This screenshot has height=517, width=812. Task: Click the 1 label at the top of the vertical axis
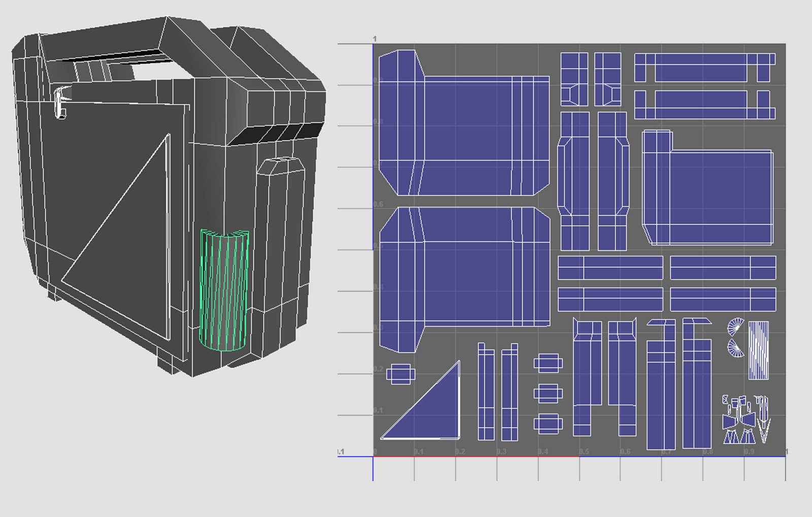point(374,38)
